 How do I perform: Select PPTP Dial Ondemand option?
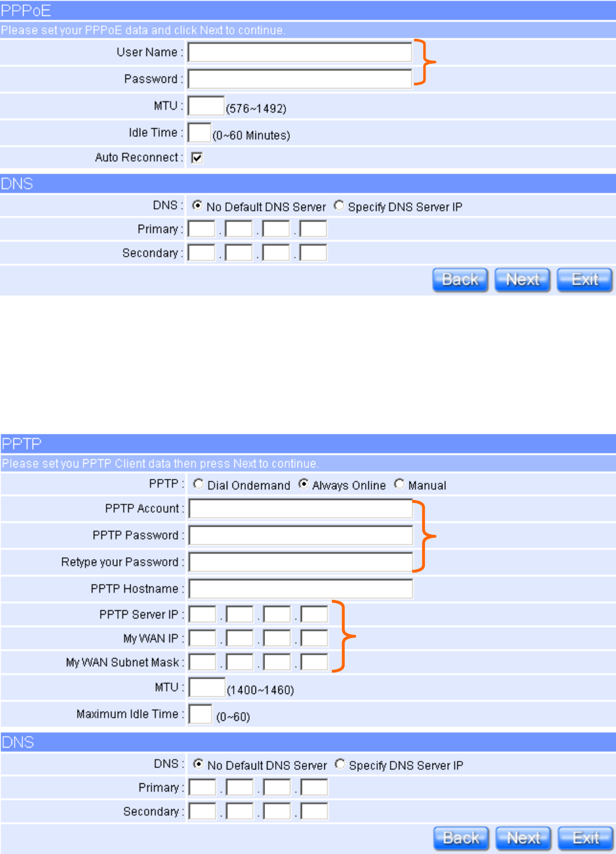(199, 484)
